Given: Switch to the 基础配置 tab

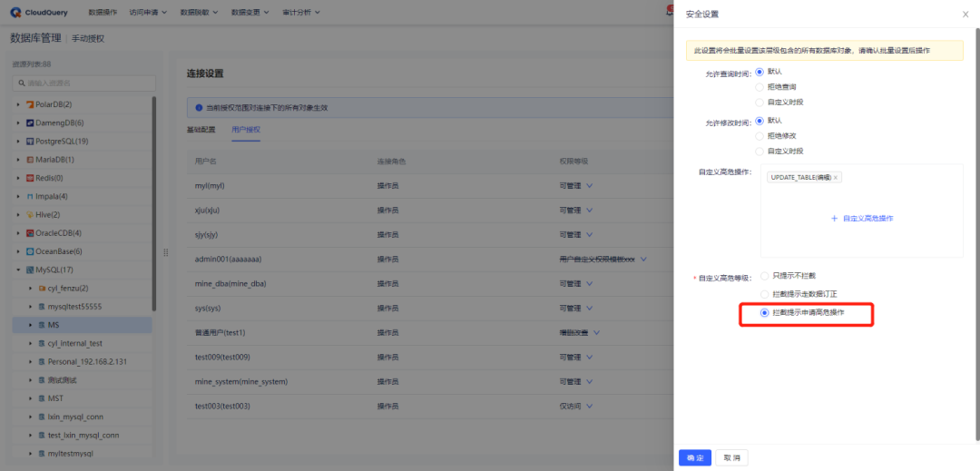Looking at the screenshot, I should (201, 130).
